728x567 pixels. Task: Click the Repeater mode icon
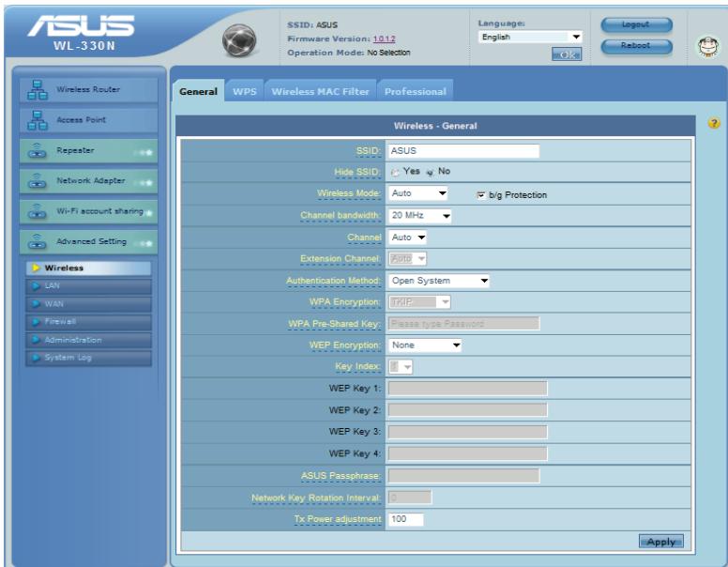click(x=38, y=150)
